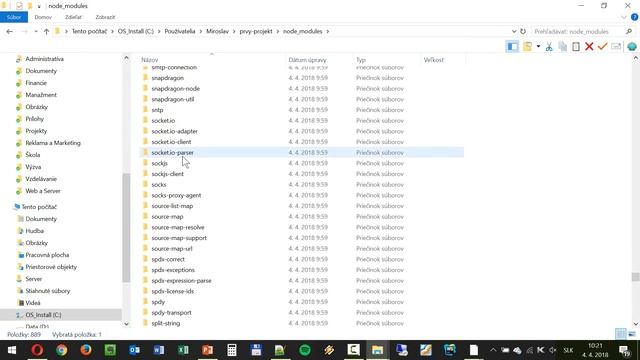Select the spdx-license-ids folder
Screen dimensions: 640x360
173,291
